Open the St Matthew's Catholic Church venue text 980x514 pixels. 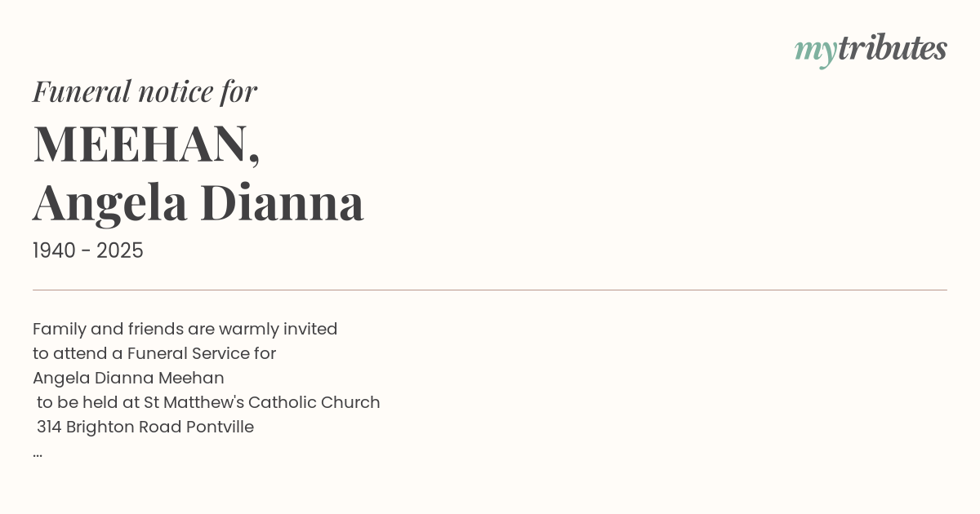click(x=262, y=402)
